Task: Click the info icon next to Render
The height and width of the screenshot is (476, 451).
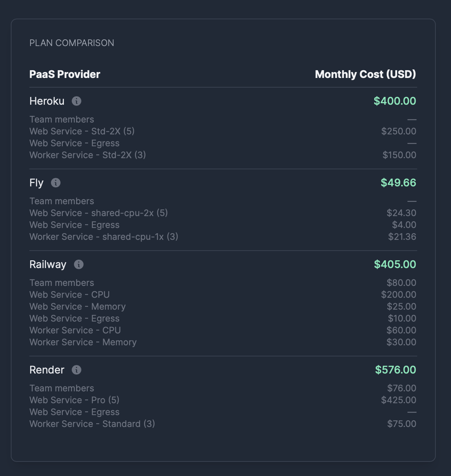Action: tap(77, 370)
